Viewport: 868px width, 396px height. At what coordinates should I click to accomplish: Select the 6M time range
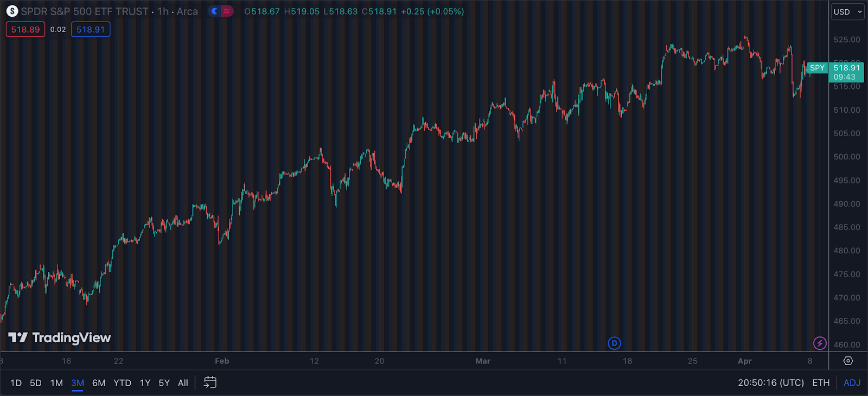pos(99,383)
